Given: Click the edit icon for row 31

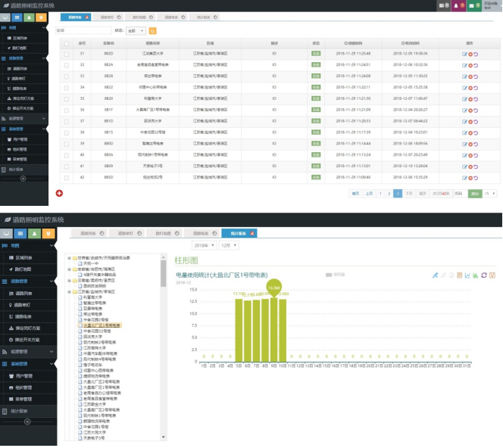Looking at the screenshot, I should [464, 54].
